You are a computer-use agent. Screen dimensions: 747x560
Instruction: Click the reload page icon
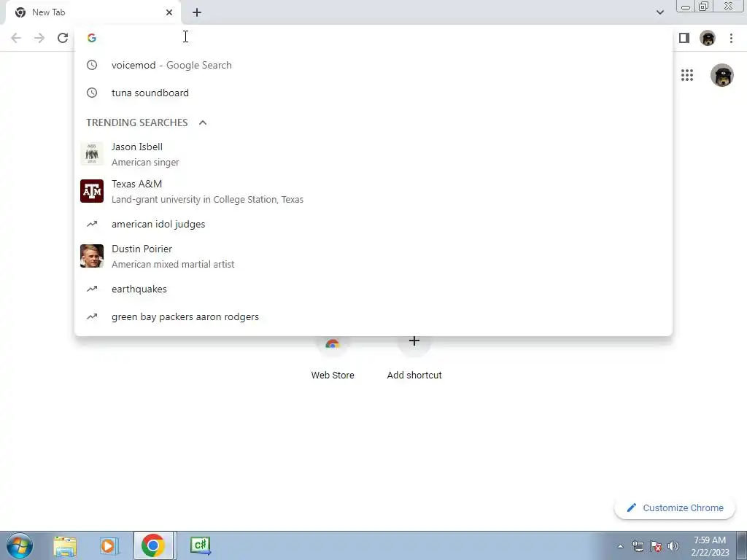click(63, 38)
